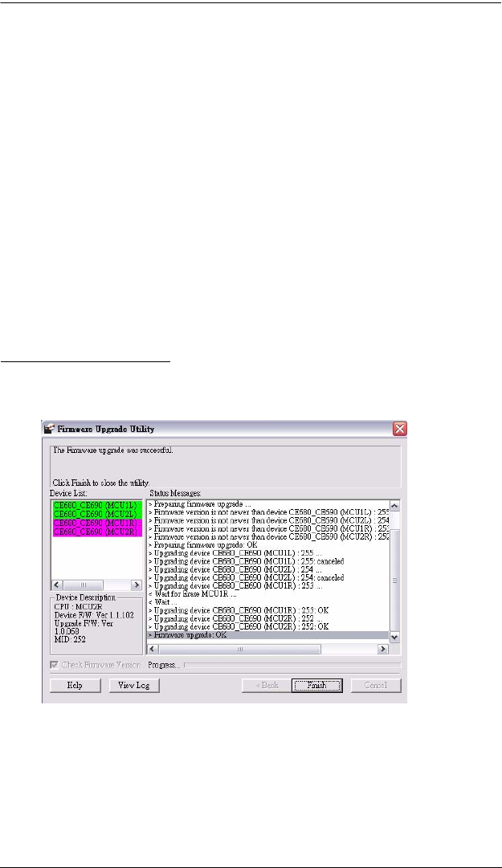Toggle the Check Firmware Version checkbox
This screenshot has height=868, width=502.
click(x=55, y=665)
